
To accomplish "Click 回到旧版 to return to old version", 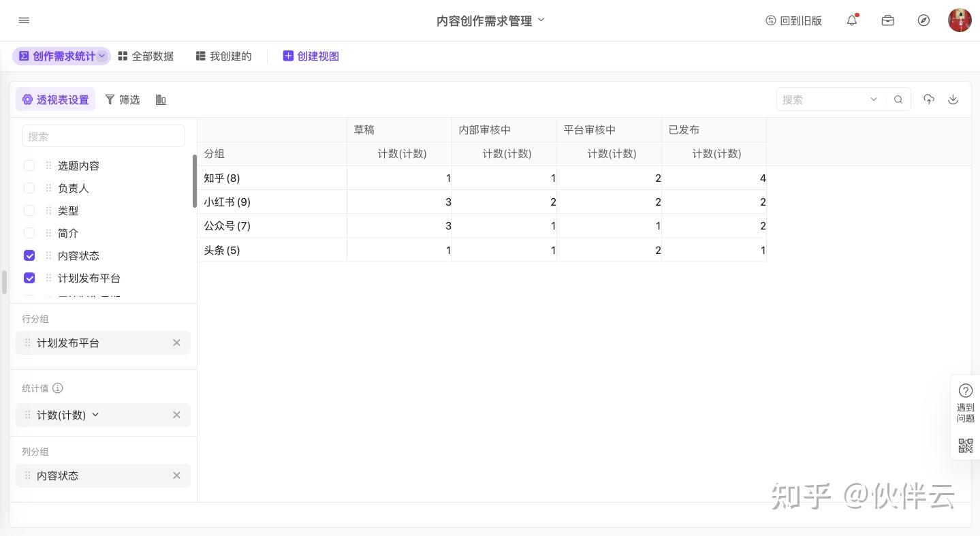I will point(793,20).
